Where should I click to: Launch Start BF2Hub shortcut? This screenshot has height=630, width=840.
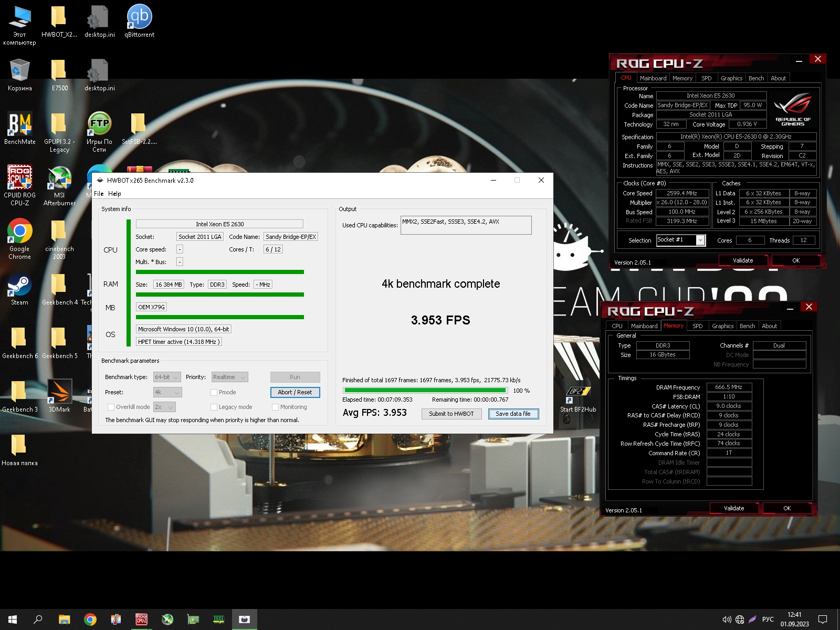pyautogui.click(x=578, y=399)
